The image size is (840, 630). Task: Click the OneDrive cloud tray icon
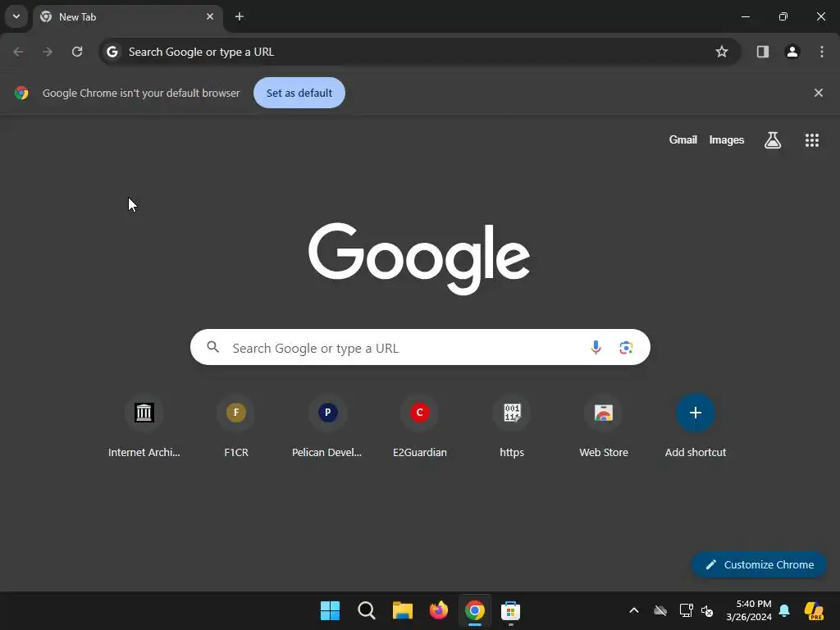[660, 610]
